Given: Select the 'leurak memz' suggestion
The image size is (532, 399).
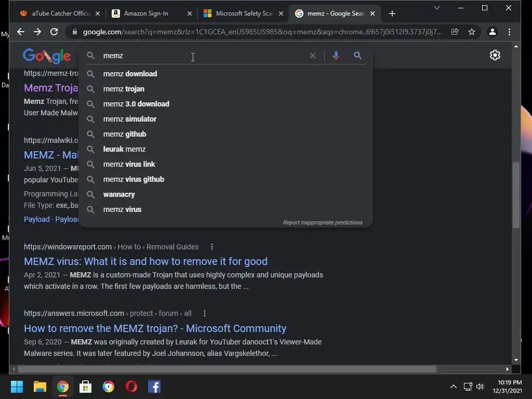Looking at the screenshot, I should tap(225, 149).
